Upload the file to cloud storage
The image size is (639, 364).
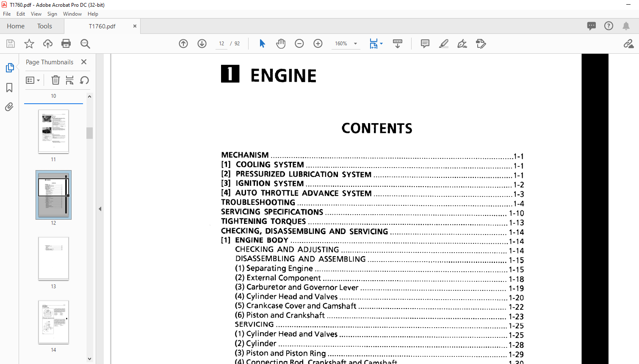coord(48,44)
